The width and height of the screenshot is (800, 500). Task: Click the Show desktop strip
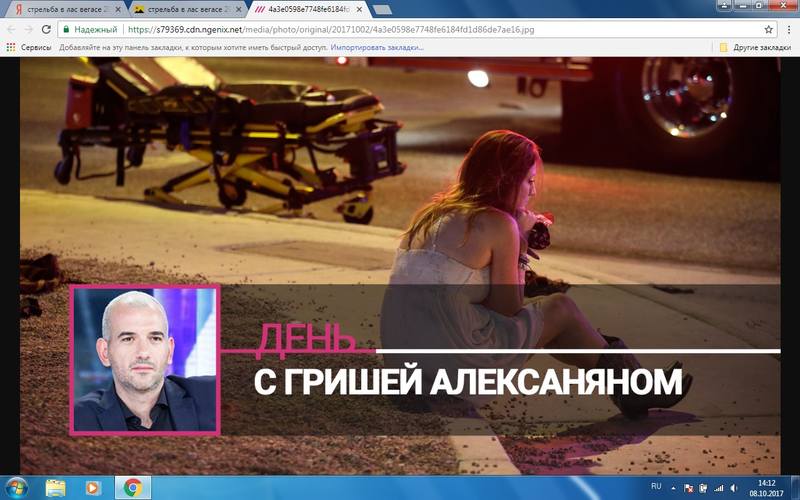[x=795, y=488]
